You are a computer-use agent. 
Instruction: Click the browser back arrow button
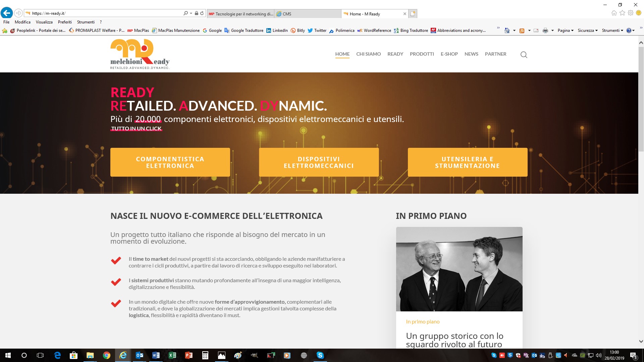7,13
